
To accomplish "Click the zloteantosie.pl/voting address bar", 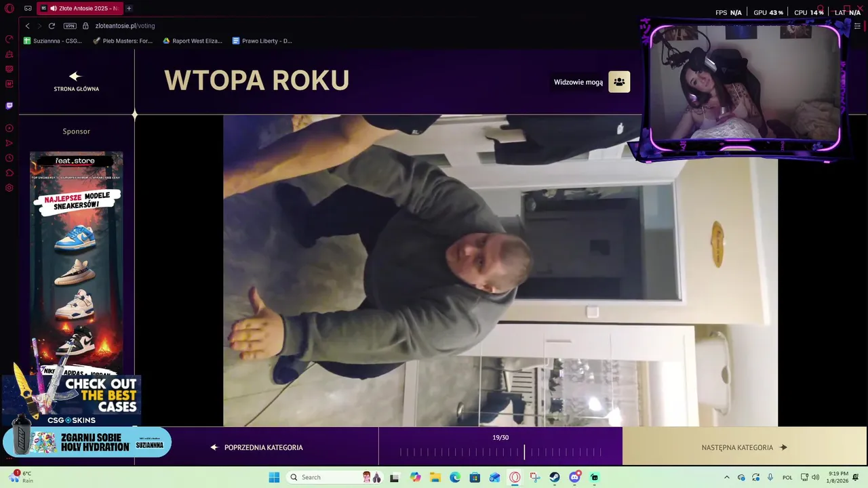I will (x=125, y=26).
